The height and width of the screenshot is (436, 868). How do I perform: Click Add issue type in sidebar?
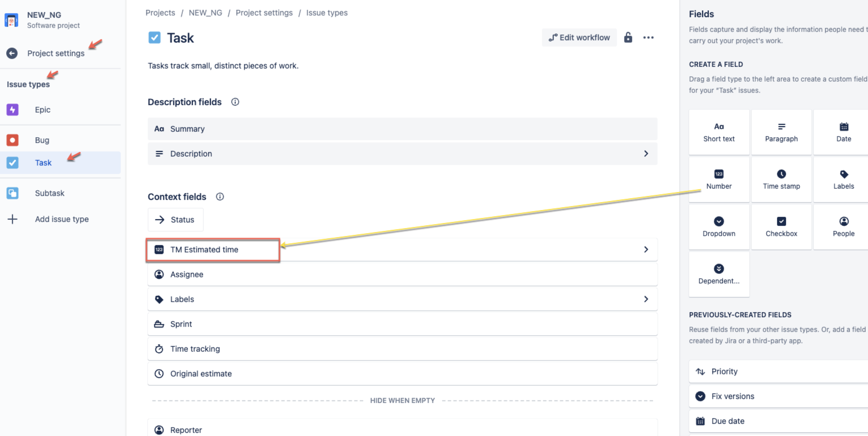(62, 219)
